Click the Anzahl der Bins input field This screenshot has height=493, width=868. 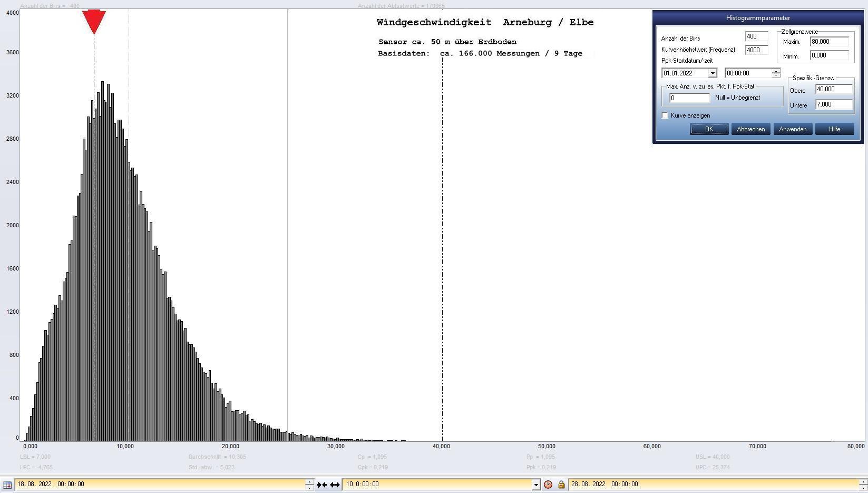coord(756,36)
